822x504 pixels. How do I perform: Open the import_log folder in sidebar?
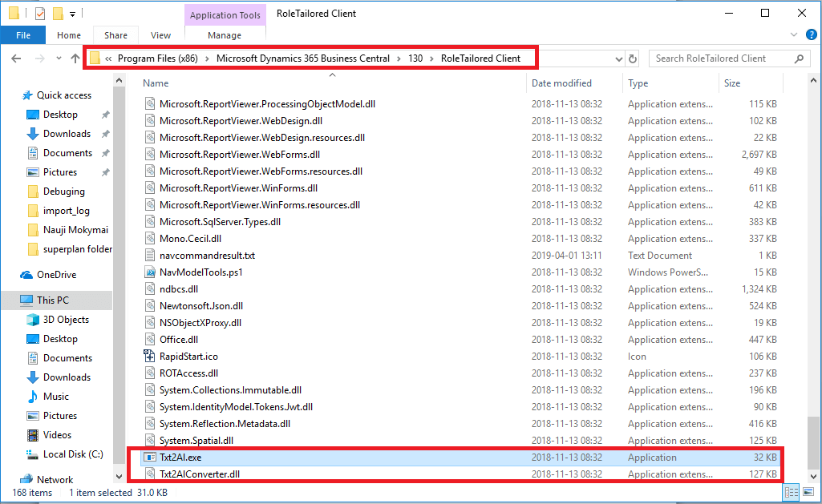pyautogui.click(x=66, y=211)
